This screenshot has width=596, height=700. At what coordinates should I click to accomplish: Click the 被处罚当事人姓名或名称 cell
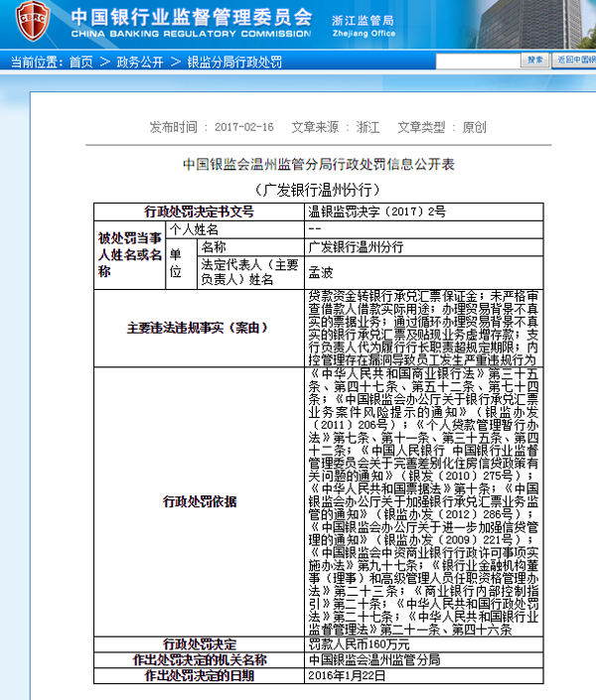click(129, 255)
